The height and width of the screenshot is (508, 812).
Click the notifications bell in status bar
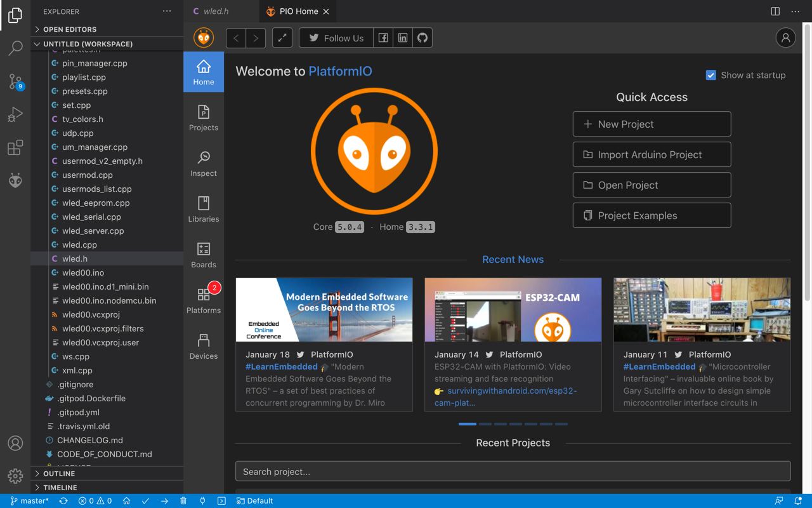797,501
